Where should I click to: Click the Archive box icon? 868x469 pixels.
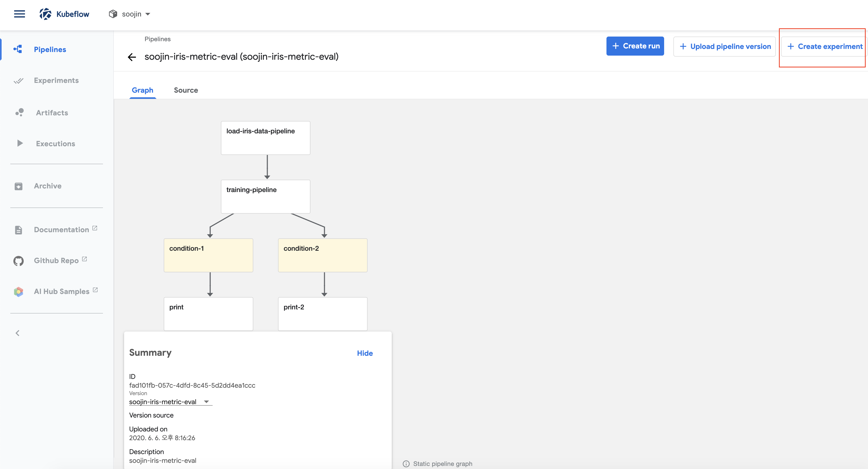(x=19, y=186)
